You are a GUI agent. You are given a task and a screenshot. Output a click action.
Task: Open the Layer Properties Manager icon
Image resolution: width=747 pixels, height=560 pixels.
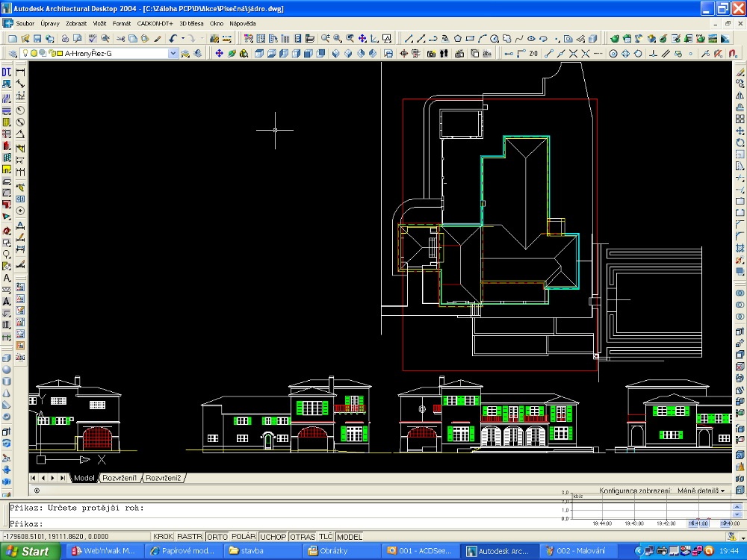pos(13,53)
